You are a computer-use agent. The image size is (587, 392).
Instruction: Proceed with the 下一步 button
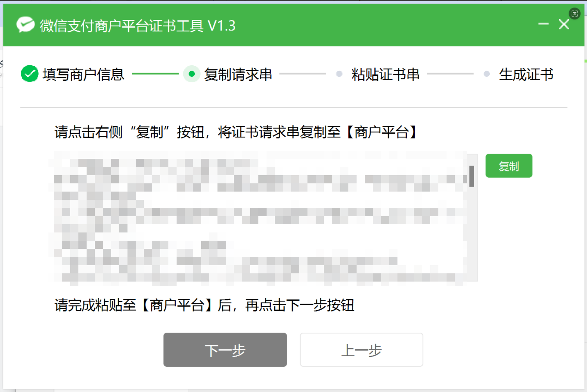pos(225,350)
